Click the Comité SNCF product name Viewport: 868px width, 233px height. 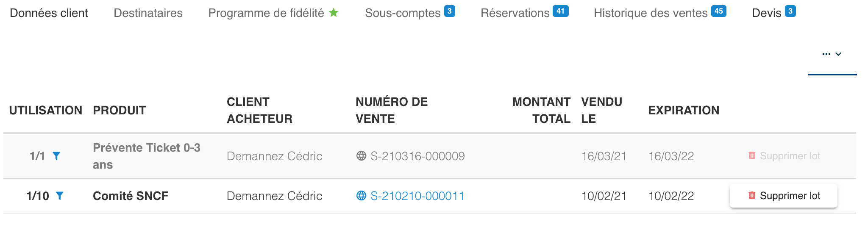pyautogui.click(x=131, y=196)
